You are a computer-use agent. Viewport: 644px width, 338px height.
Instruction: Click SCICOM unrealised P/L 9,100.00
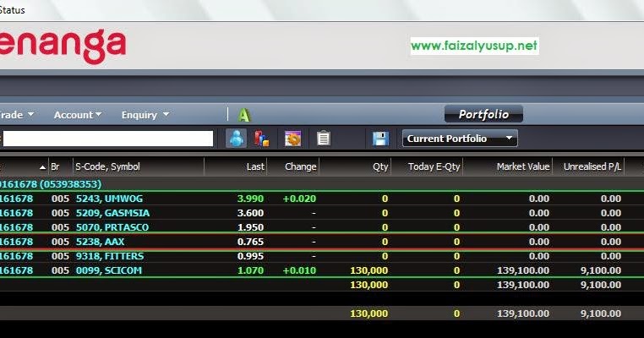600,270
